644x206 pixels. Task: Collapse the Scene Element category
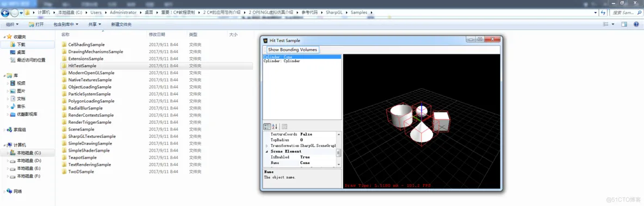coord(267,152)
